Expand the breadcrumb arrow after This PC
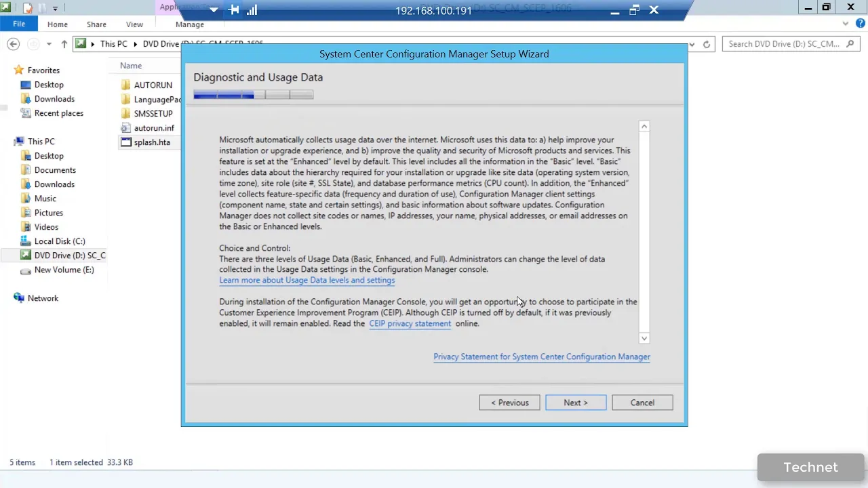Viewport: 868px width, 488px height. 135,44
